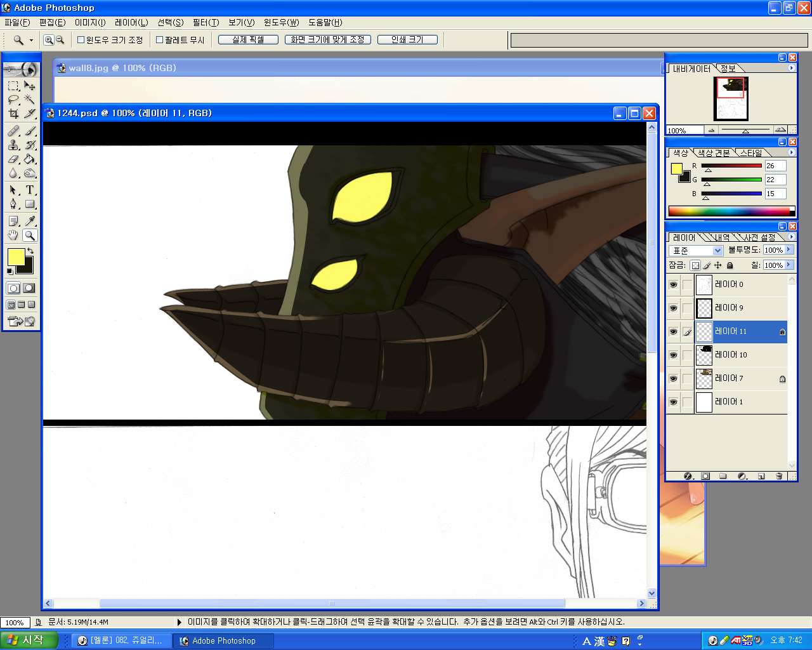Toggle visibility of 레이어 11
This screenshot has height=650, width=812.
tap(673, 331)
